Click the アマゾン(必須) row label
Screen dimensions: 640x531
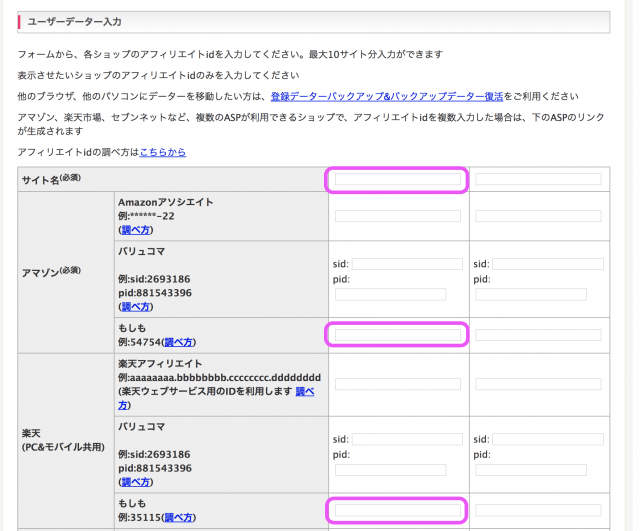point(51,272)
